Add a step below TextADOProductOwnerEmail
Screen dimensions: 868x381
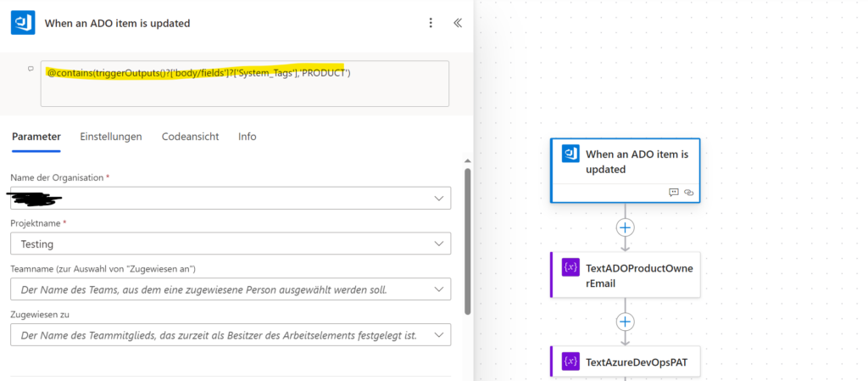point(625,322)
